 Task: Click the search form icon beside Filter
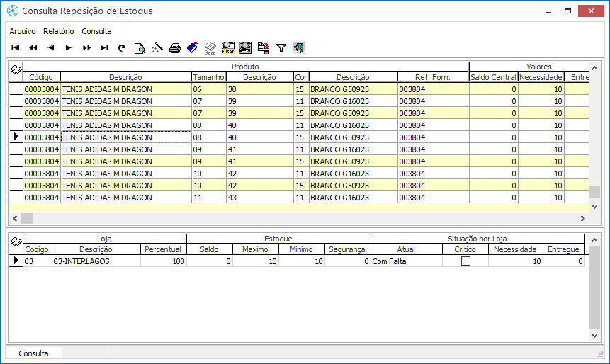click(245, 48)
